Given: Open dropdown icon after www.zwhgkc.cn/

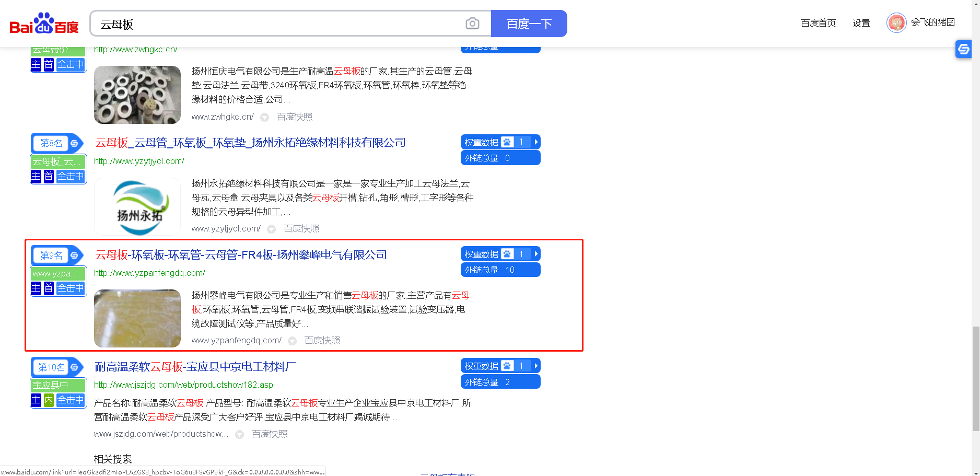Looking at the screenshot, I should click(265, 117).
